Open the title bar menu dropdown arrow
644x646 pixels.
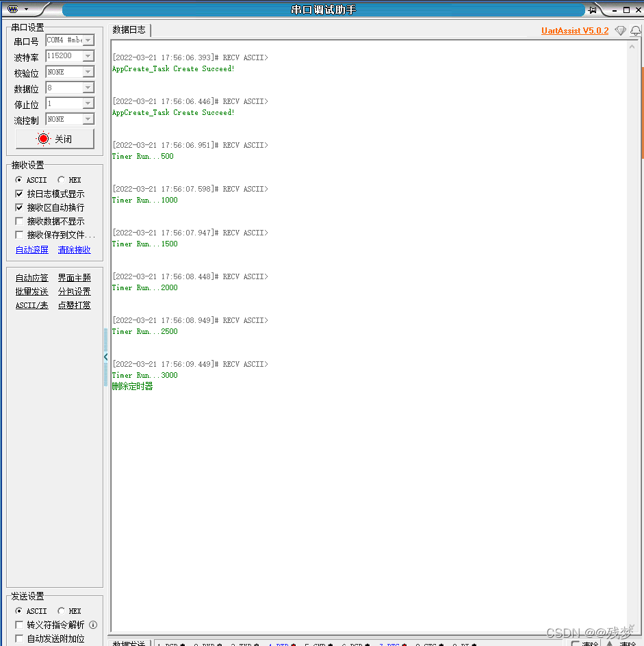[x=27, y=9]
